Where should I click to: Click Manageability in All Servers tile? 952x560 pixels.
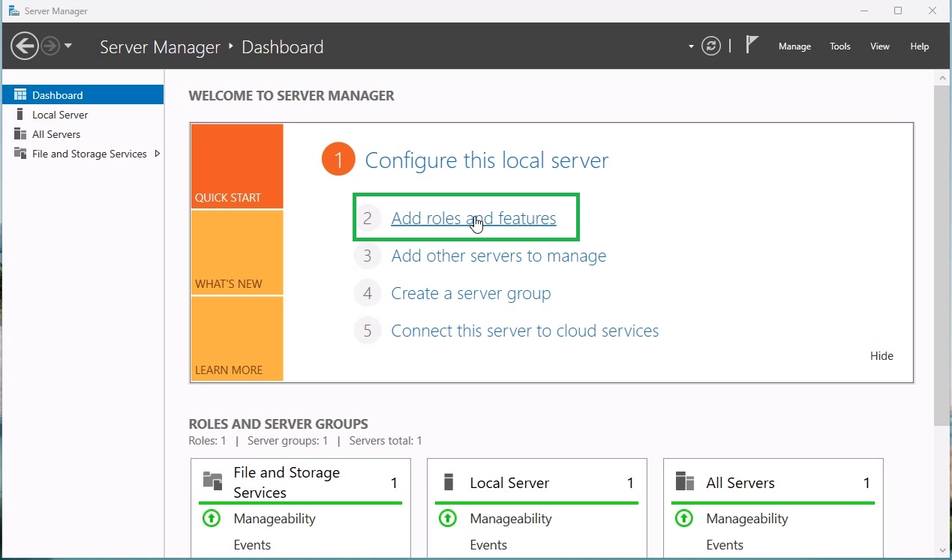(747, 519)
